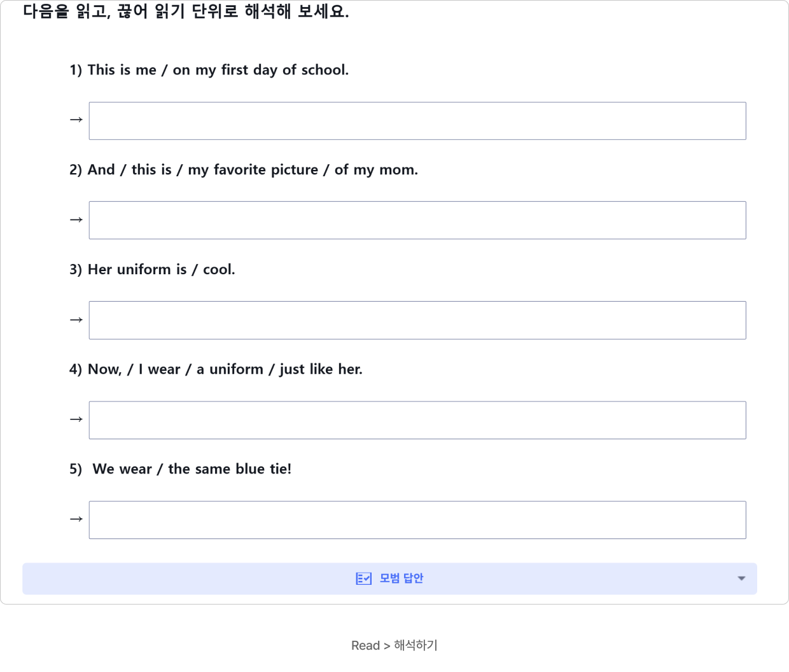Click the sentence "Now, / I wear / a uniform"
This screenshot has height=672, width=789.
coord(216,370)
